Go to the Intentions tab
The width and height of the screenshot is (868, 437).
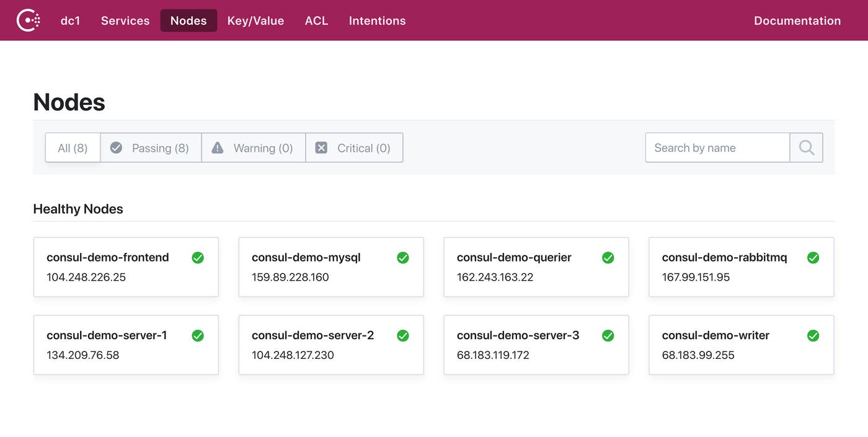[377, 20]
